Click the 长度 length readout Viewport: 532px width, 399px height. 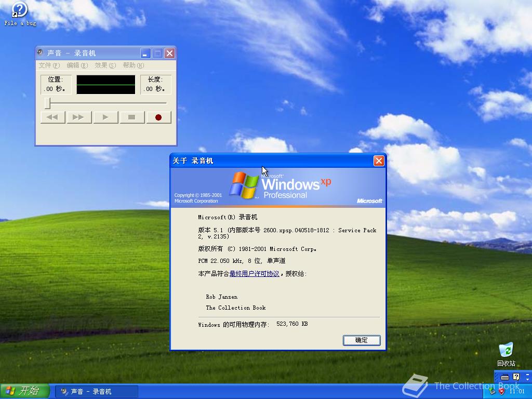(155, 84)
